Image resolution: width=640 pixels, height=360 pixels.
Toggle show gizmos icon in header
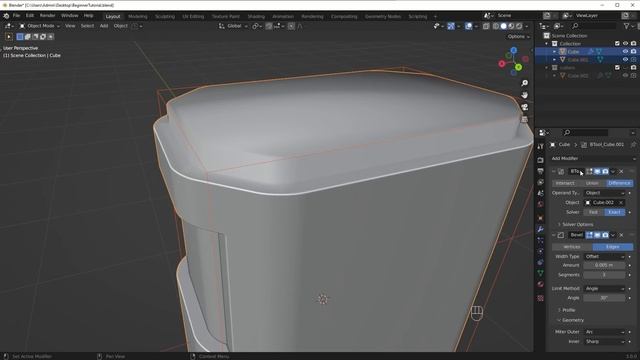click(451, 26)
